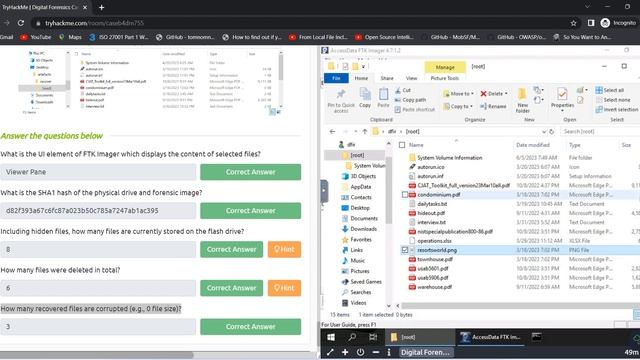Switch to AccessData FTK Imager taskbar item

[490, 337]
